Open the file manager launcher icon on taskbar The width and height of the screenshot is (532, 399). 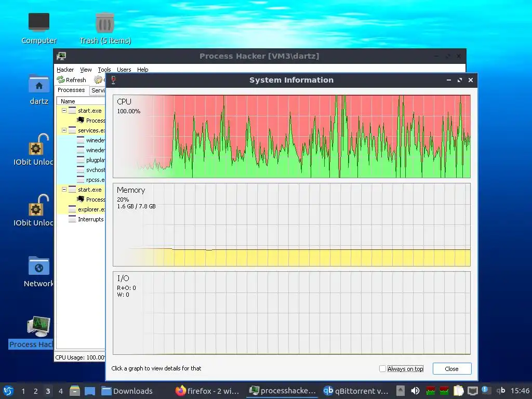click(75, 391)
